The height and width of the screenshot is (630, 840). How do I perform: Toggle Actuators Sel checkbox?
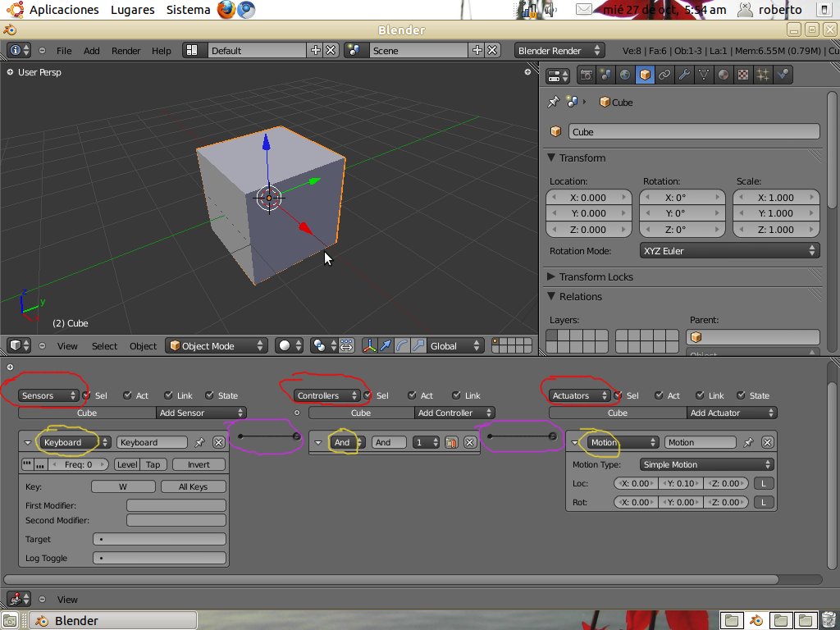click(618, 395)
